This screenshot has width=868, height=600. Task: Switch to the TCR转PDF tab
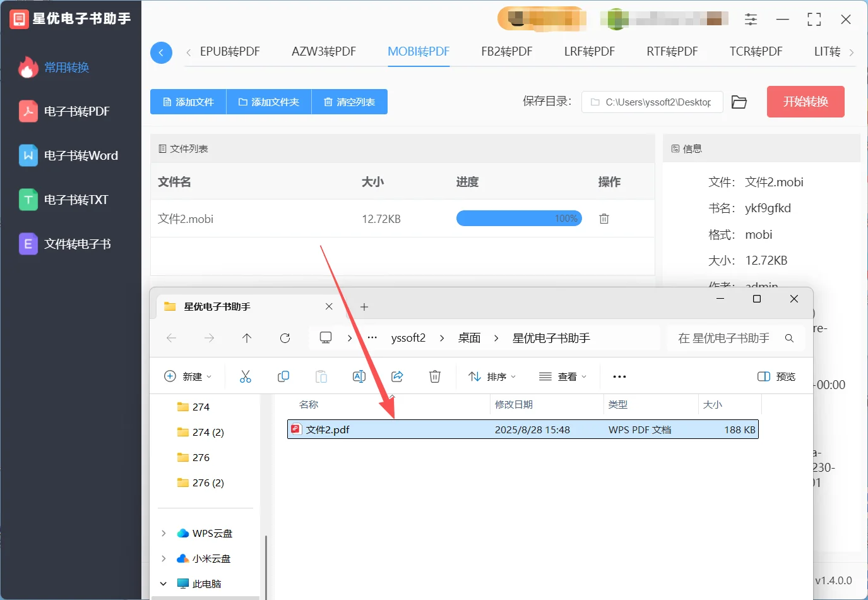pos(756,52)
